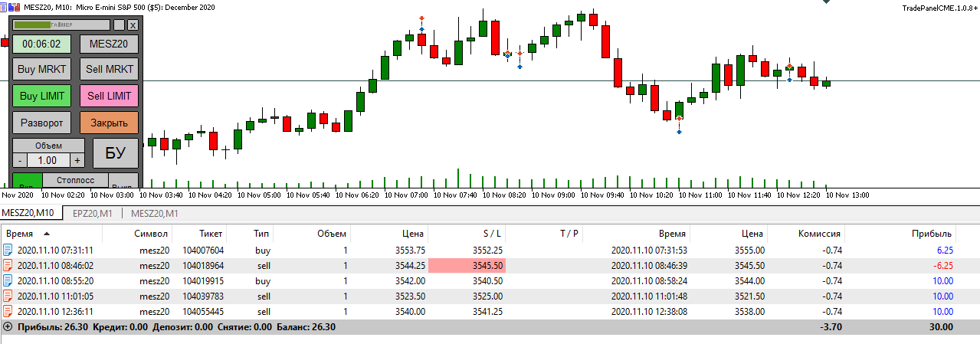Minimize the trade panel with the small square button
The image size is (980, 344).
tap(119, 25)
